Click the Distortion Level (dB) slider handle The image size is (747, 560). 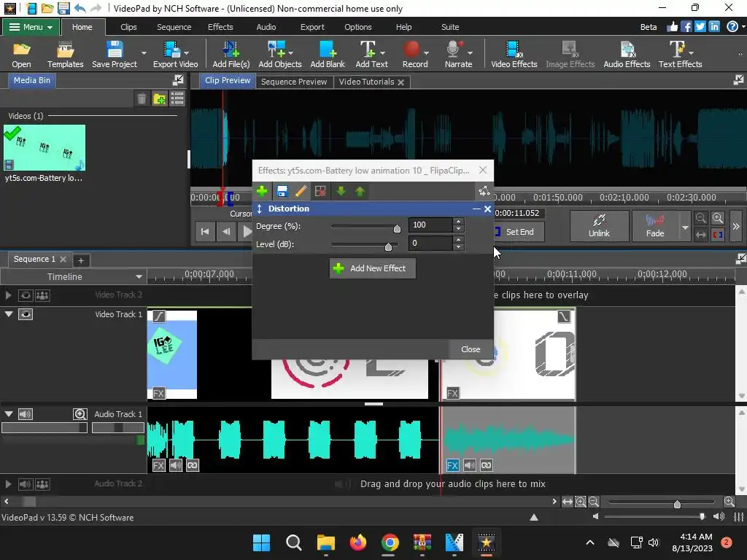pyautogui.click(x=388, y=246)
